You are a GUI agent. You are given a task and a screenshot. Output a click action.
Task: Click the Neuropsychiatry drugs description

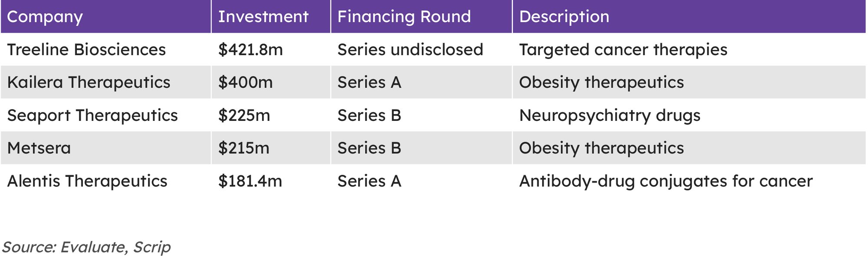tap(609, 115)
